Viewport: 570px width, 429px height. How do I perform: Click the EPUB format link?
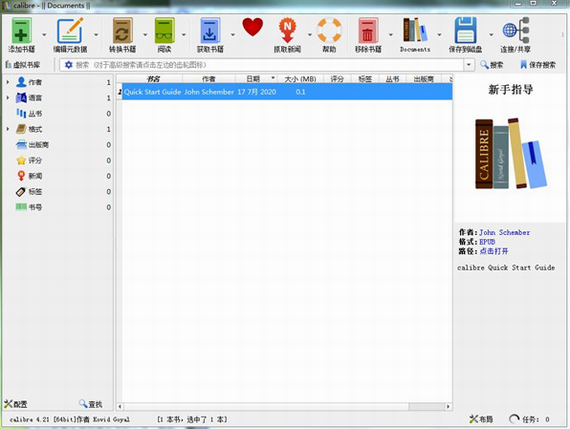pos(487,242)
